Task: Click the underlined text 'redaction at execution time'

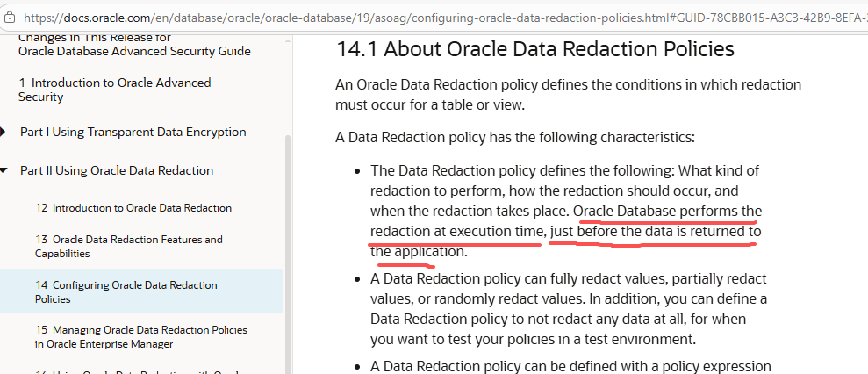Action: (x=456, y=231)
